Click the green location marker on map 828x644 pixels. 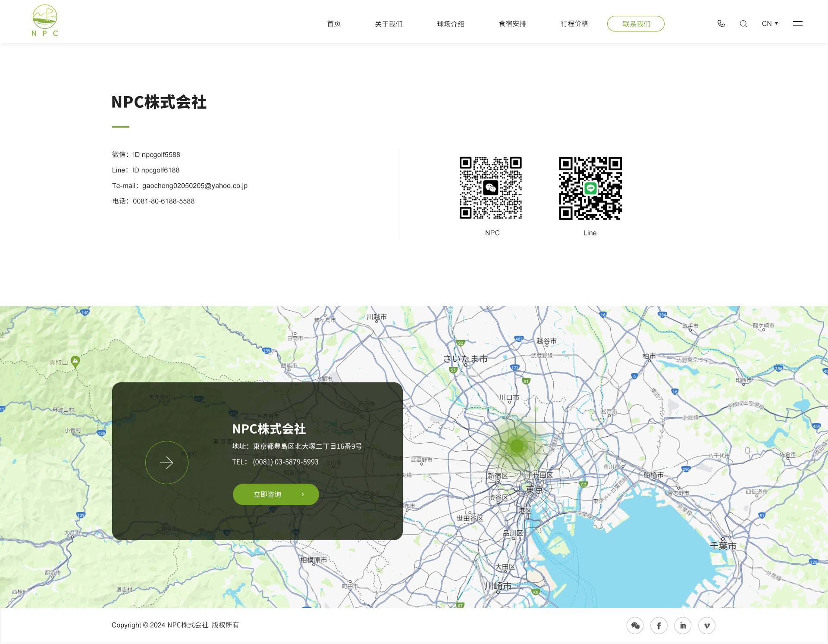517,446
